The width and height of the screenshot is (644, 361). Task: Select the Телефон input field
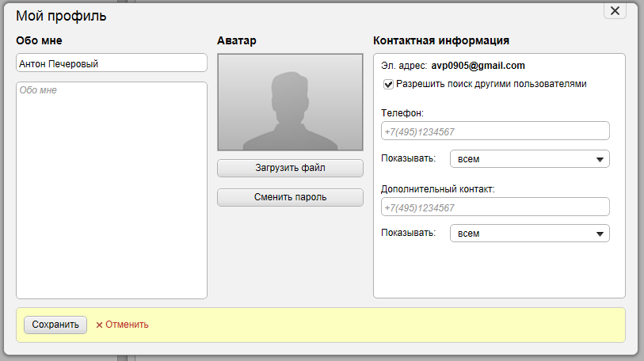495,131
